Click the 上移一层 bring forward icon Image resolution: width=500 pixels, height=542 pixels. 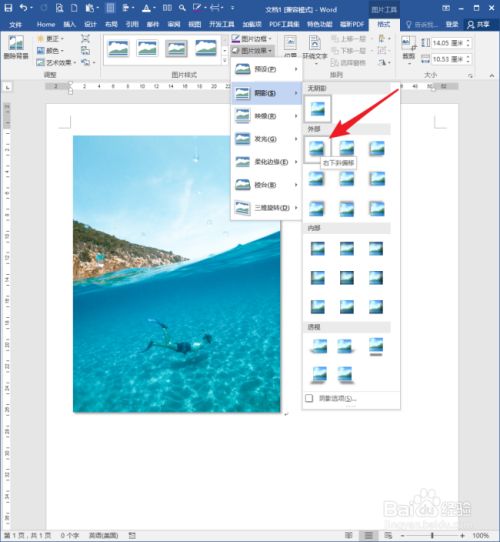pyautogui.click(x=349, y=39)
